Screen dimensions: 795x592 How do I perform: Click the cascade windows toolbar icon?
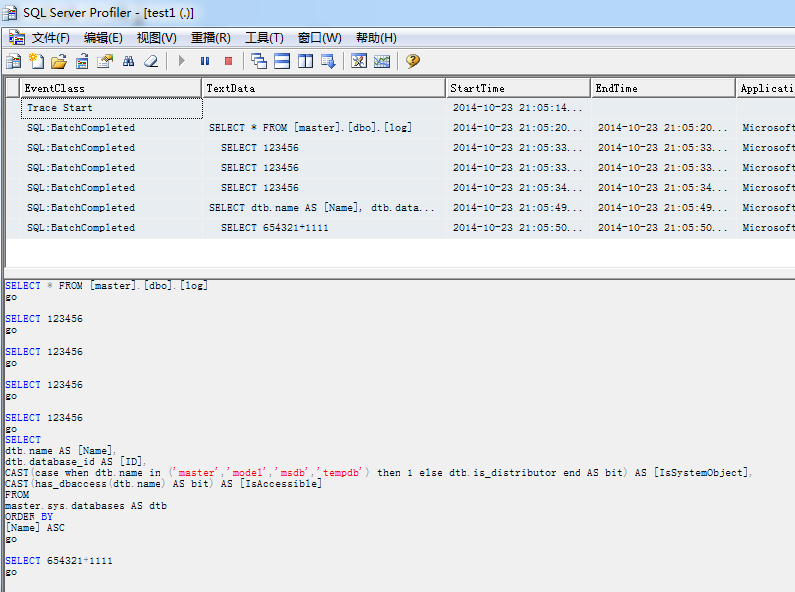[x=259, y=61]
